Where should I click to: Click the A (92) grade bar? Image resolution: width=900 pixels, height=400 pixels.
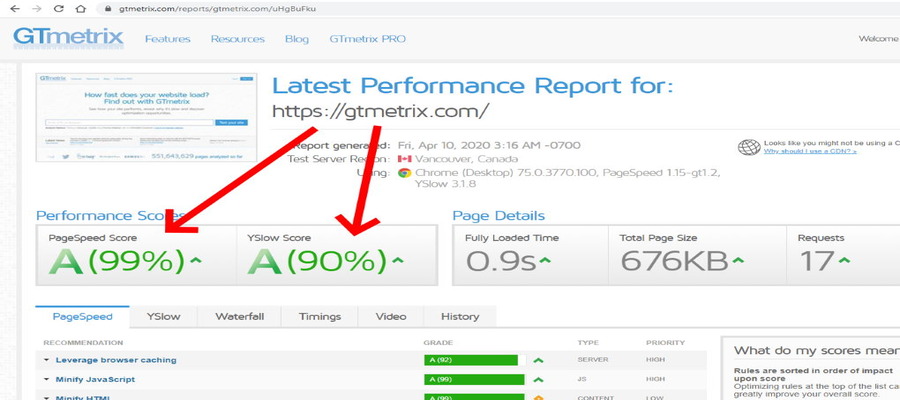click(x=474, y=360)
